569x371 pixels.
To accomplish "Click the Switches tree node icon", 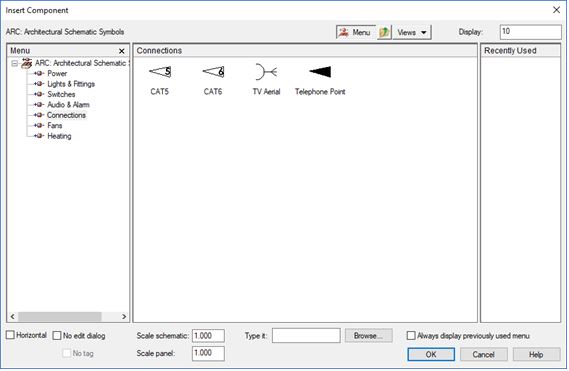I will pyautogui.click(x=39, y=94).
